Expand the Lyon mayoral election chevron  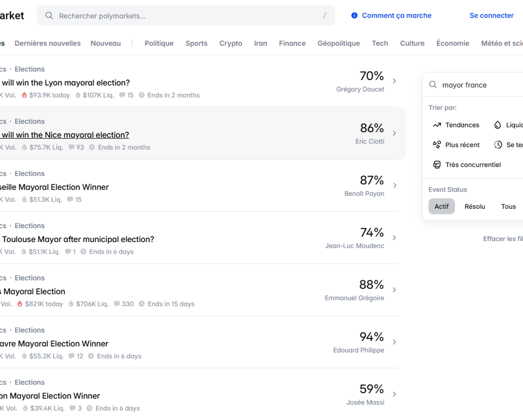click(394, 81)
